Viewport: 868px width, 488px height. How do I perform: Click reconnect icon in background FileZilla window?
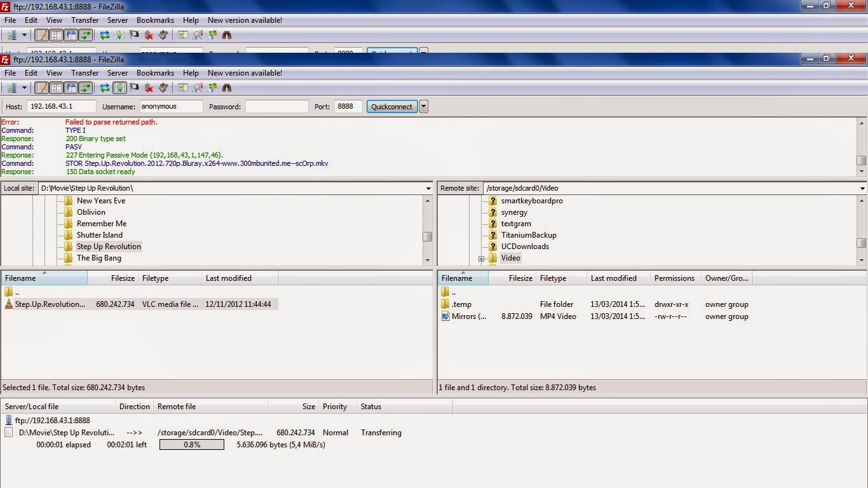coord(163,35)
